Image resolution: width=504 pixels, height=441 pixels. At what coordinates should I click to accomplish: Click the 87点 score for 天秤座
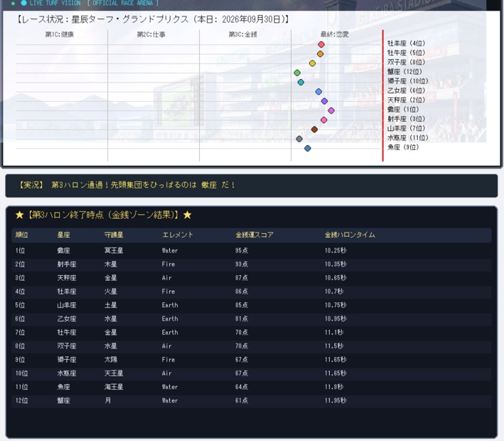(242, 278)
